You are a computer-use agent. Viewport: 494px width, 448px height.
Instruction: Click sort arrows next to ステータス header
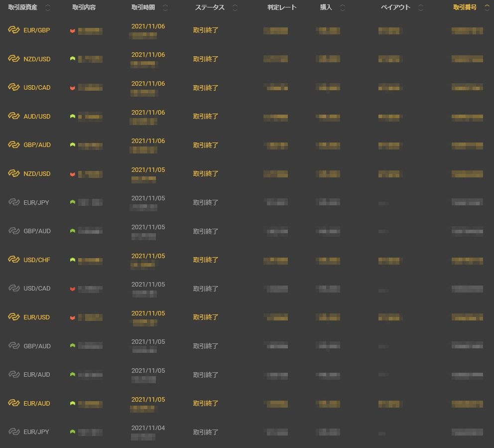pos(235,7)
